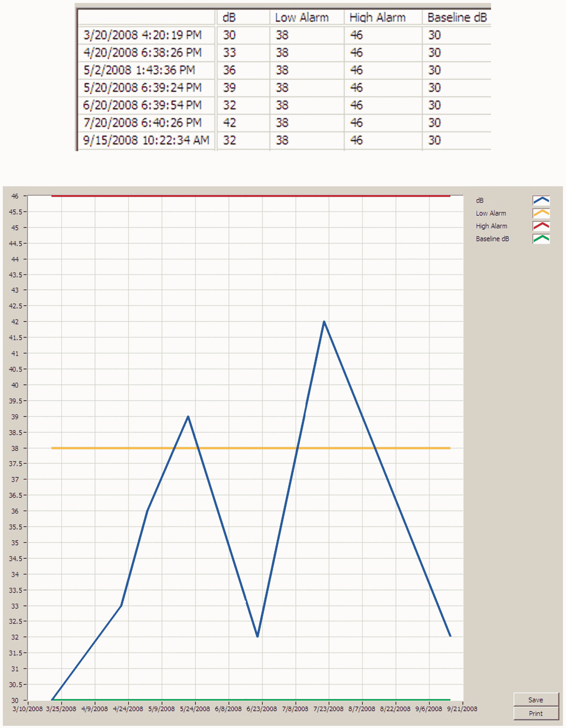Click the red High Alarm legend icon
Viewport: 566px width, 728px height.
click(541, 226)
